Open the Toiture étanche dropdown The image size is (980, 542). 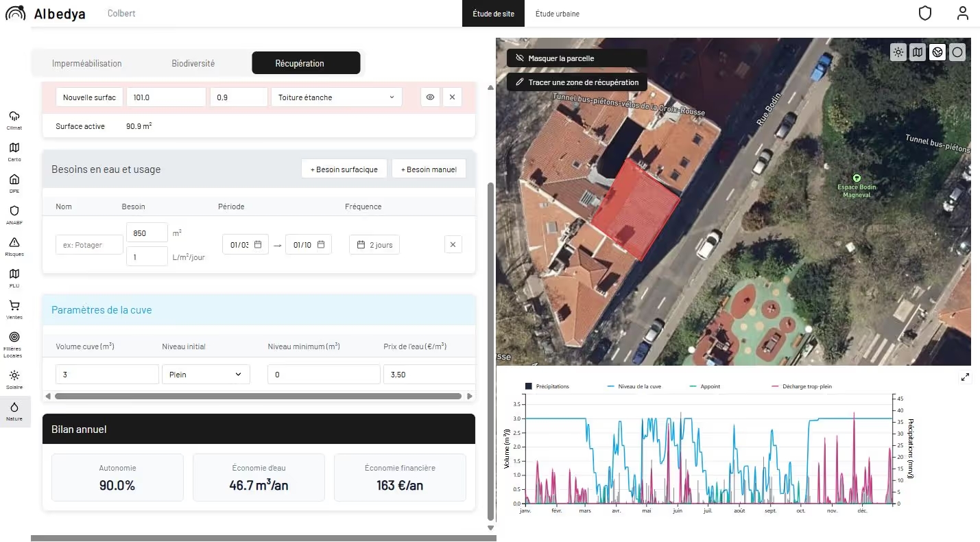[x=336, y=97]
